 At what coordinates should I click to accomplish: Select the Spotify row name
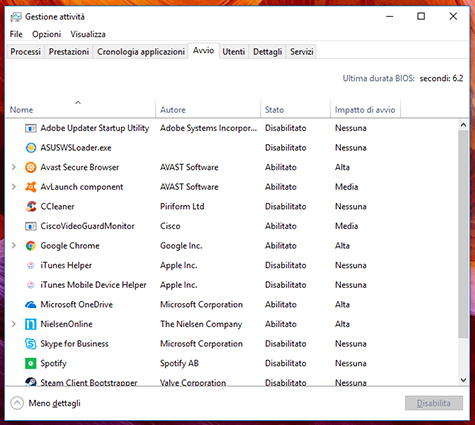53,364
